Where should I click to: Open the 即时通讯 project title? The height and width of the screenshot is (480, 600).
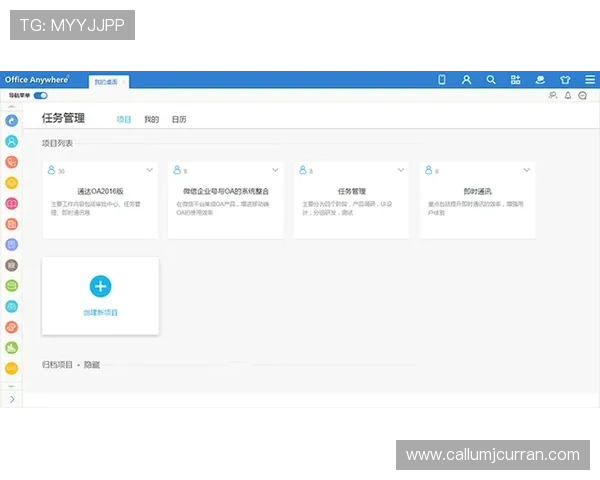click(477, 191)
